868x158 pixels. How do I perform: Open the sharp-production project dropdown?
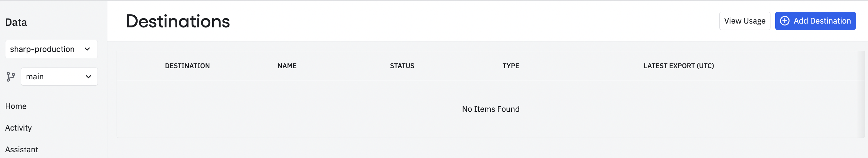51,49
